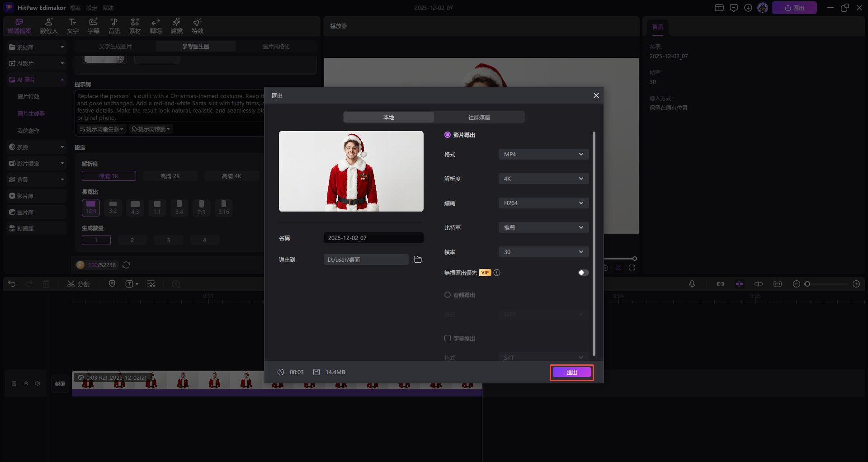The height and width of the screenshot is (462, 868).
Task: Open the 格式 MP4 dropdown
Action: point(543,154)
